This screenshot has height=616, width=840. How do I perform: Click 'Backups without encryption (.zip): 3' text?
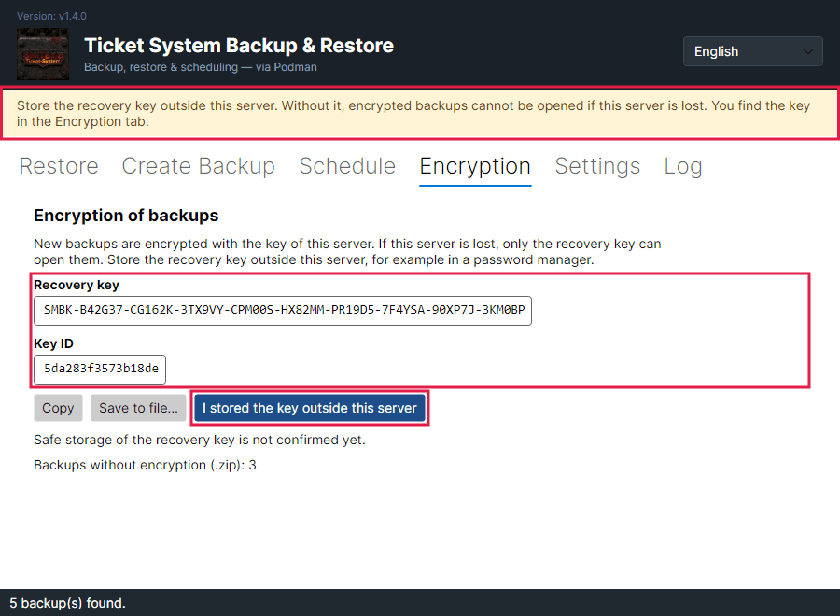[x=145, y=465]
